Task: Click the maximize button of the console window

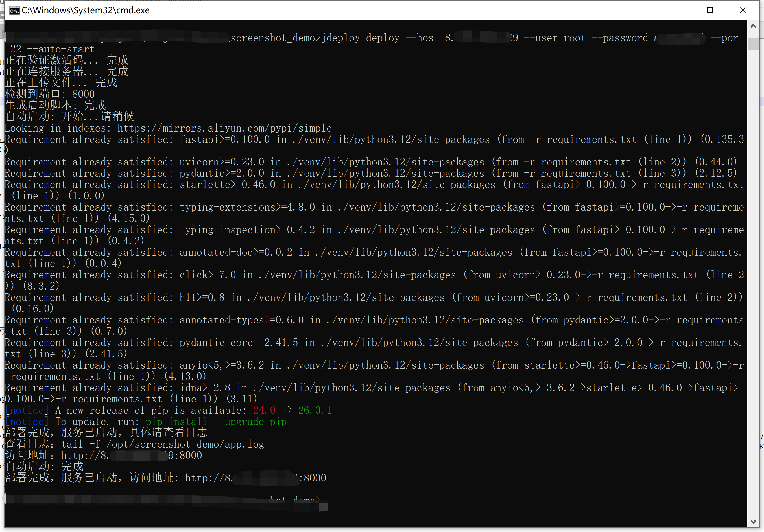Action: [710, 10]
